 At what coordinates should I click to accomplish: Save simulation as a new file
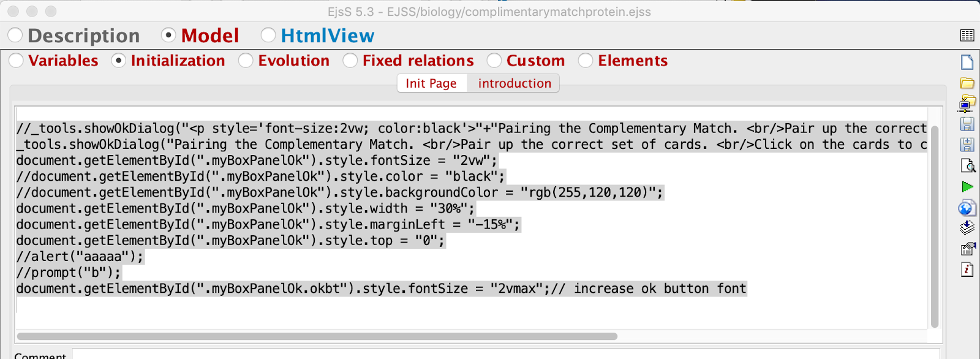[967, 145]
